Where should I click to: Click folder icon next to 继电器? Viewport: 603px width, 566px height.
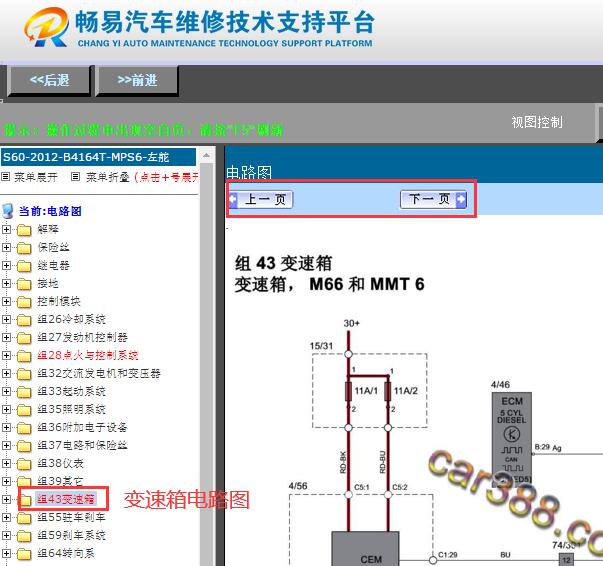pos(24,266)
